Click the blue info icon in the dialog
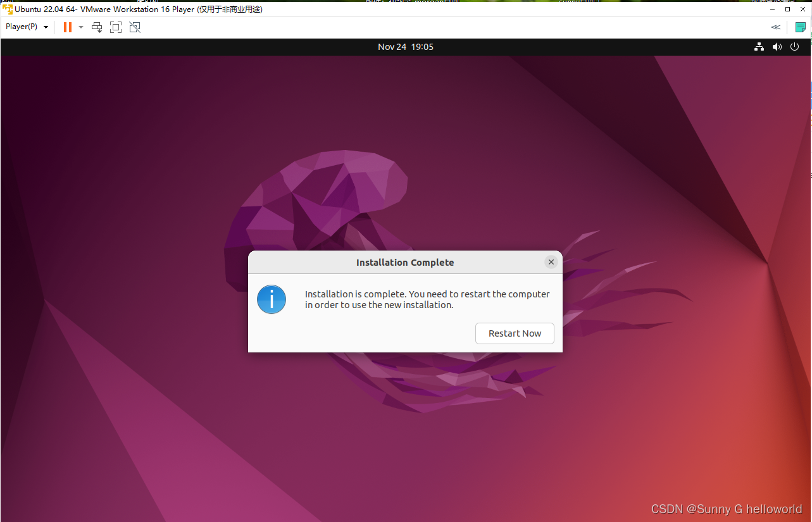 click(271, 299)
